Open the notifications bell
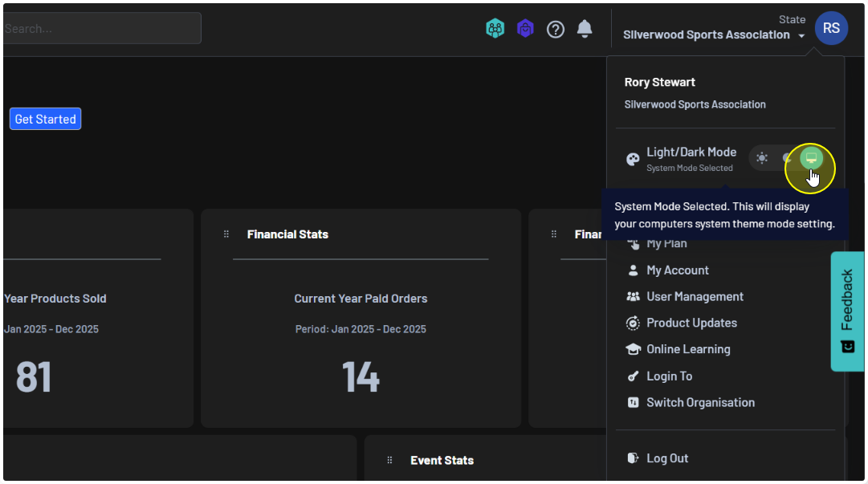Viewport: 868px width, 484px height. tap(585, 29)
